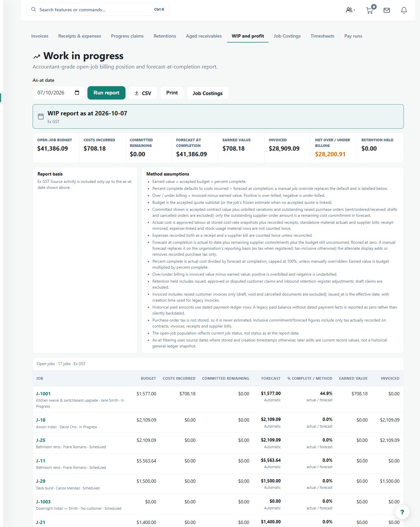The image size is (420, 527).
Task: Open the mail inbox icon
Action: (387, 10)
